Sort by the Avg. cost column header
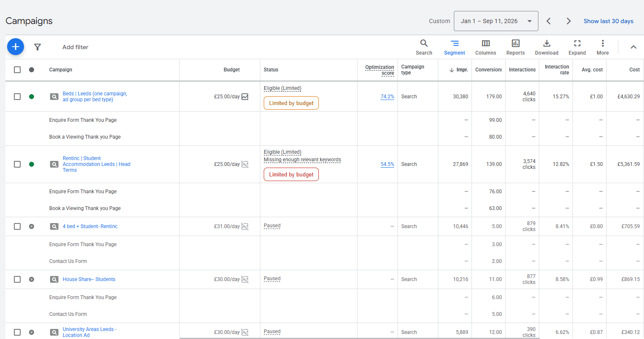644x339 pixels. (x=592, y=70)
